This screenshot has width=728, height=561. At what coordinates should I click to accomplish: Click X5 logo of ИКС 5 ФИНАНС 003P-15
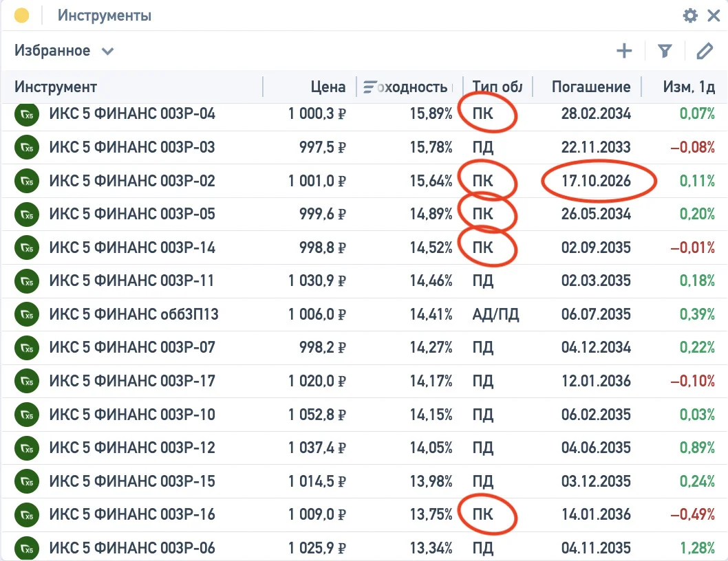[26, 481]
